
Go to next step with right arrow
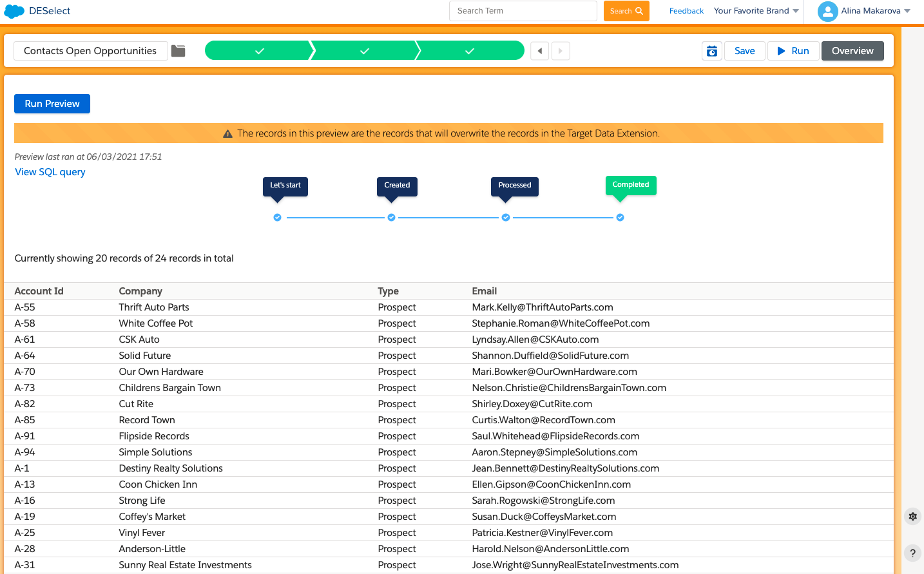click(561, 51)
